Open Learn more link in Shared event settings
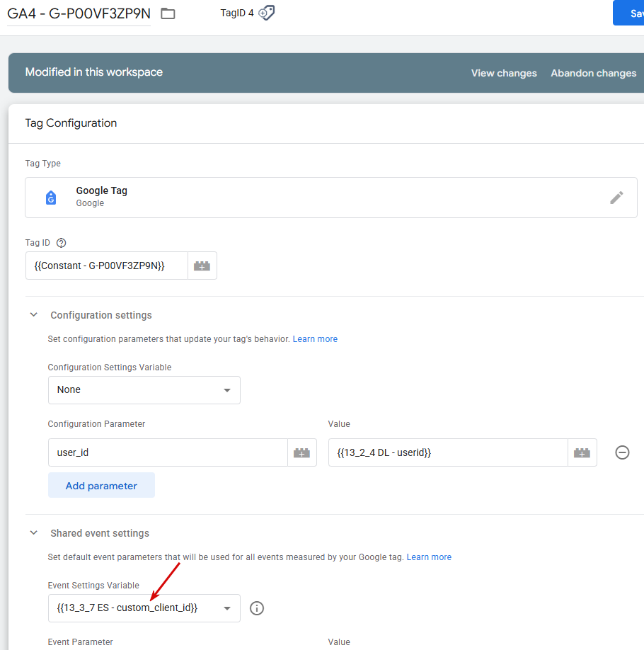Screen dimensions: 644x650 coord(429,557)
